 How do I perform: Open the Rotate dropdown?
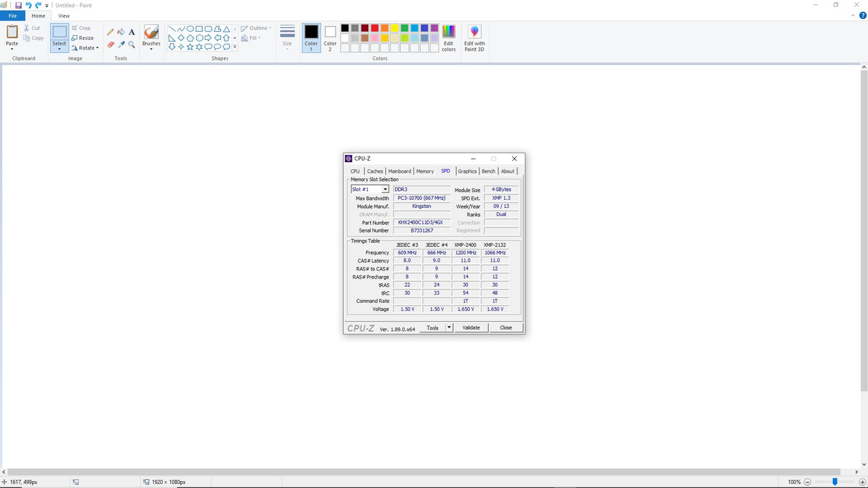coord(85,48)
